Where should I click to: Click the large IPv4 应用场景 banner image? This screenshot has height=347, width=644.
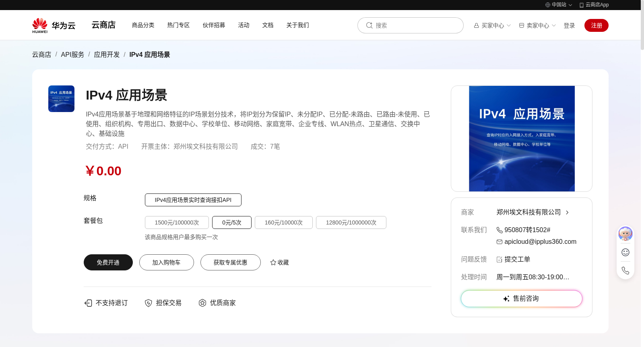click(x=522, y=139)
